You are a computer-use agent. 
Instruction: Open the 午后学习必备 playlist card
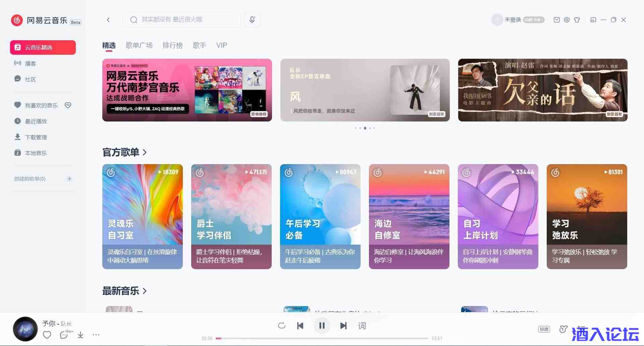[x=320, y=216]
